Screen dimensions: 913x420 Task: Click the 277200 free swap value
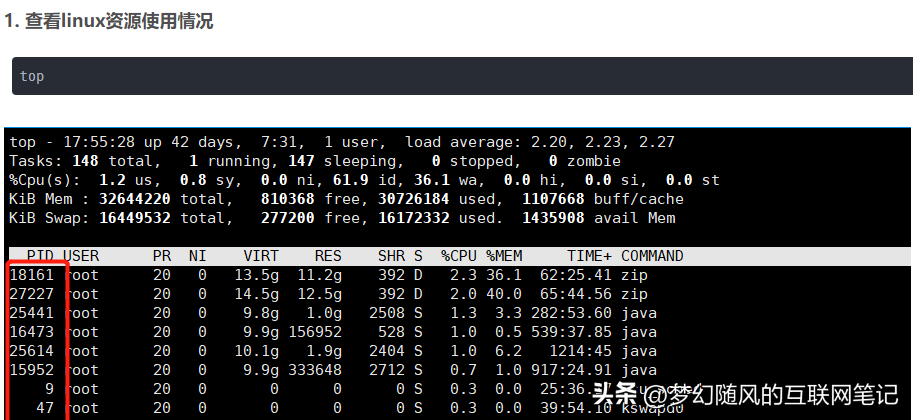click(287, 218)
